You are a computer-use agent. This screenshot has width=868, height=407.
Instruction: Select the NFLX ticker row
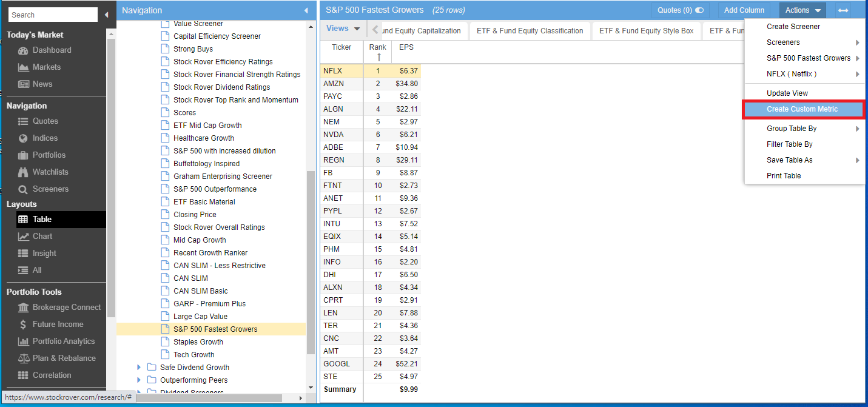coord(371,71)
